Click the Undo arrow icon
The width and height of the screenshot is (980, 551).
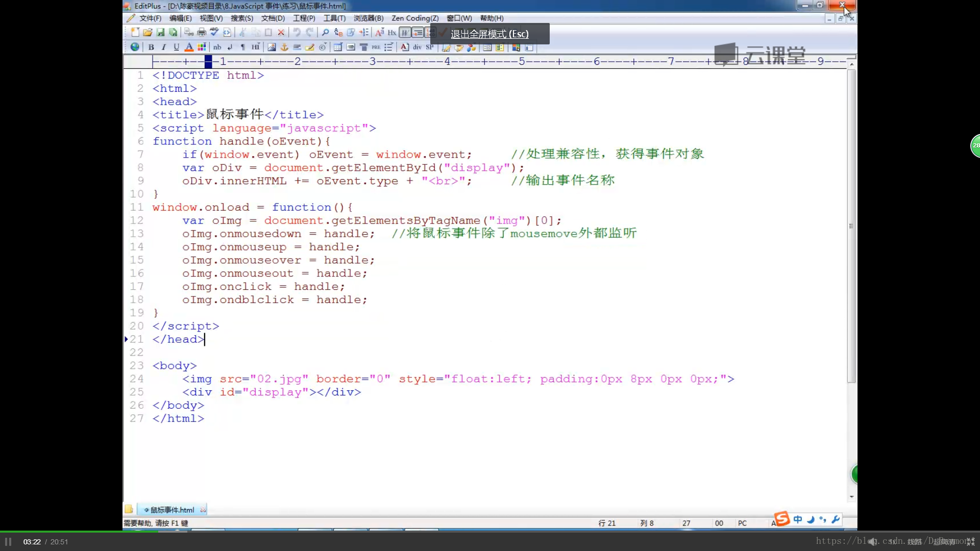[x=297, y=33]
